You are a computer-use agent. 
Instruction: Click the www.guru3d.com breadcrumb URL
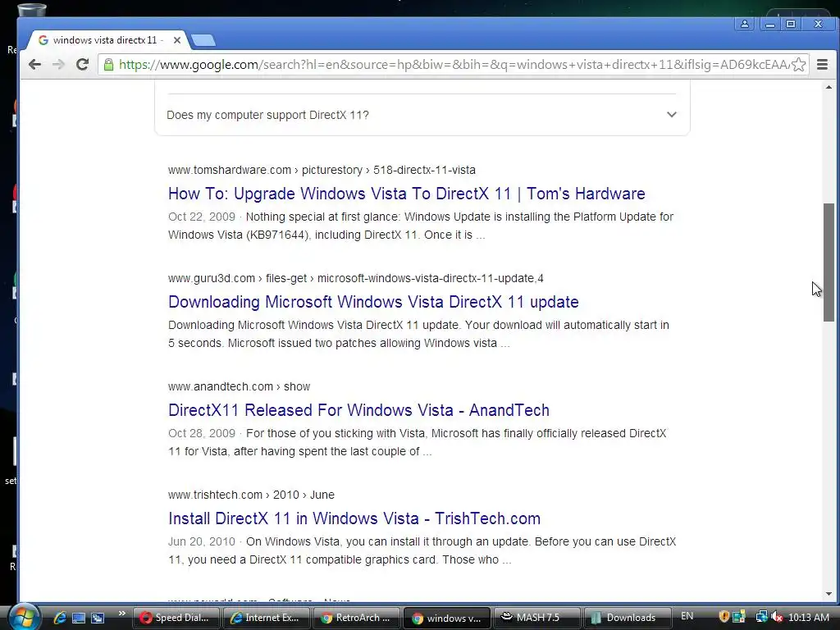(x=356, y=278)
